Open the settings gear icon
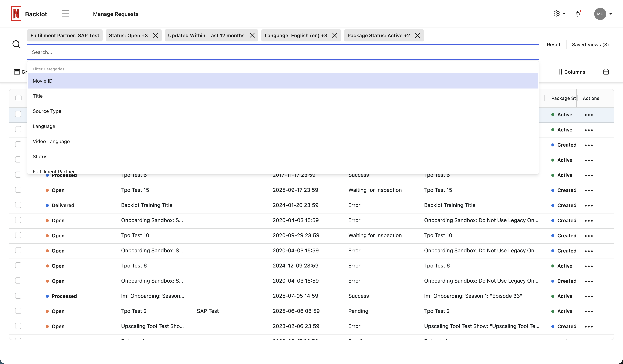This screenshot has width=623, height=364. click(556, 14)
